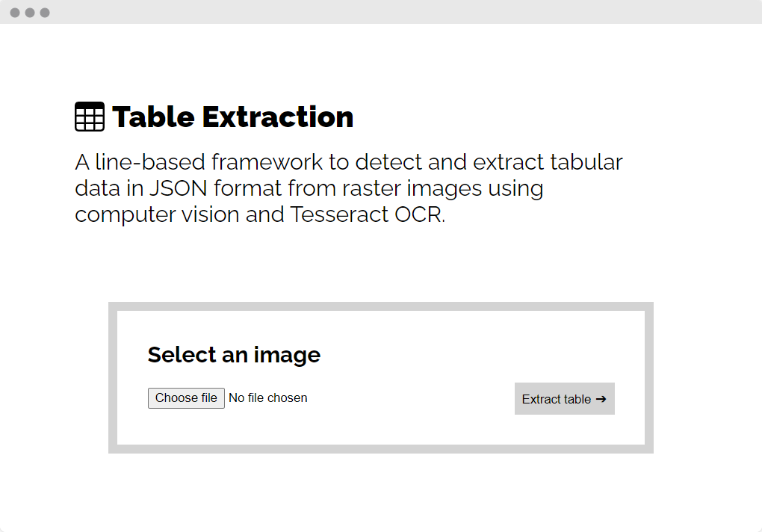Submit with the Extract table button
The width and height of the screenshot is (762, 532).
click(564, 398)
